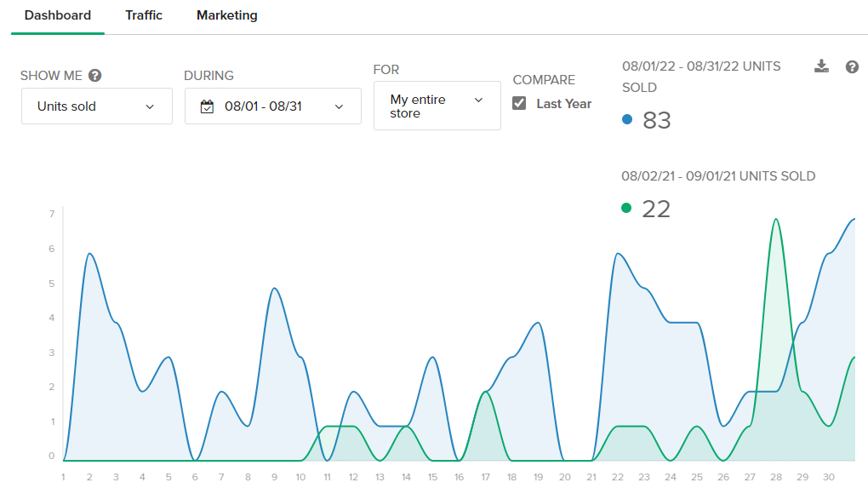Click x-axis day label 28
This screenshot has height=494, width=868.
coord(776,477)
